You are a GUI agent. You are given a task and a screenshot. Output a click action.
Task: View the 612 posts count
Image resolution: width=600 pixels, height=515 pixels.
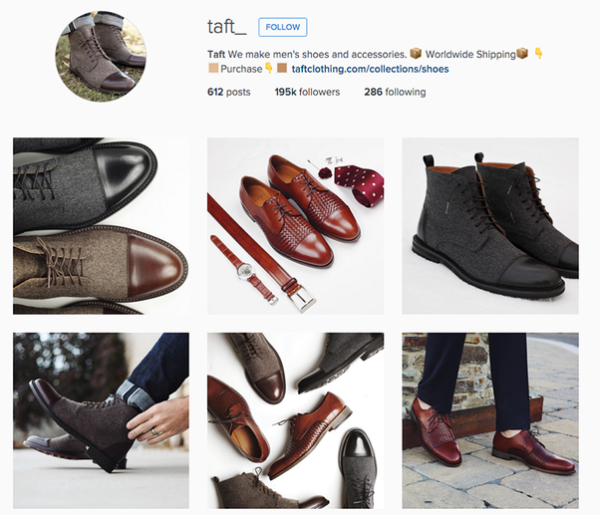[229, 92]
